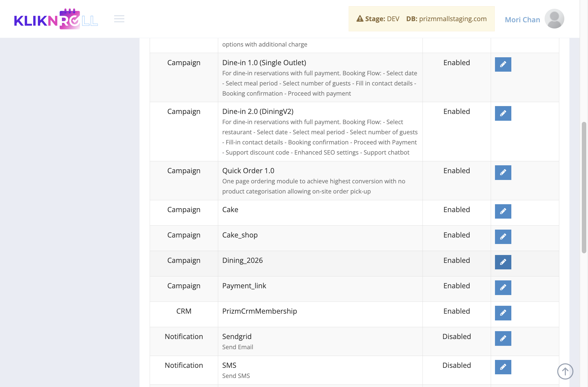This screenshot has width=588, height=387.
Task: Click the KLIKNROLL logo
Action: pos(56,19)
